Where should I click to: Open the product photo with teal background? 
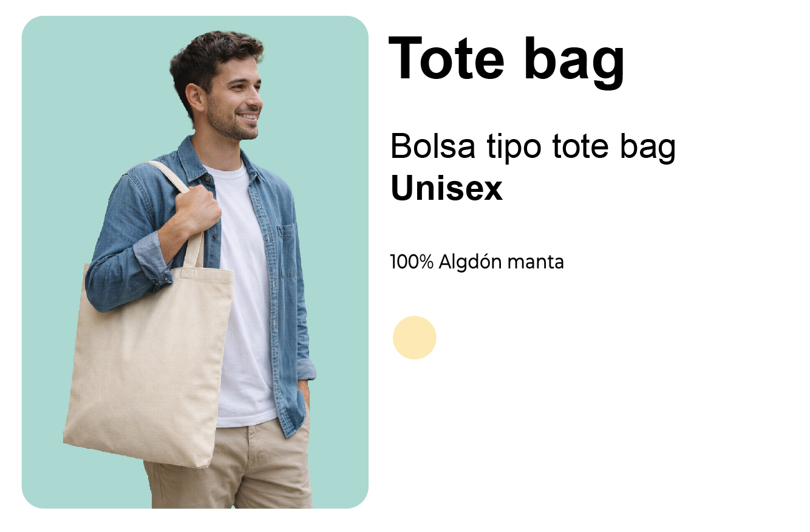coord(195,262)
